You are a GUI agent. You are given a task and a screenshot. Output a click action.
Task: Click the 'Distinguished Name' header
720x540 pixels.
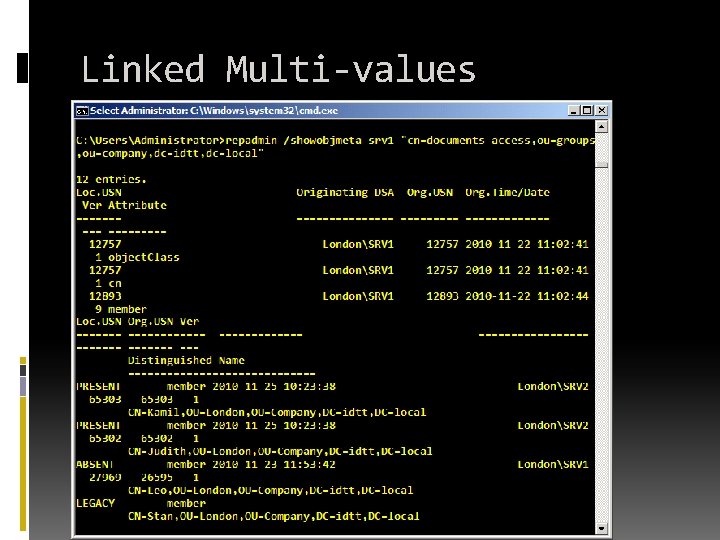point(186,360)
